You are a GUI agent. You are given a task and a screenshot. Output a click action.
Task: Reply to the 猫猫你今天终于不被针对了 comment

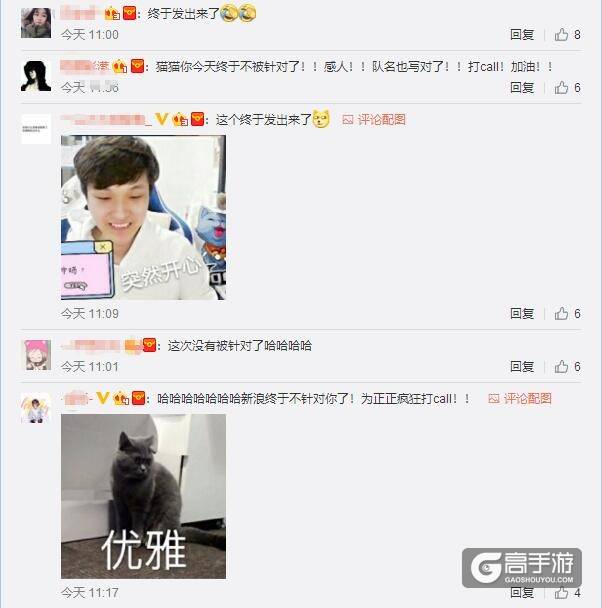[522, 88]
